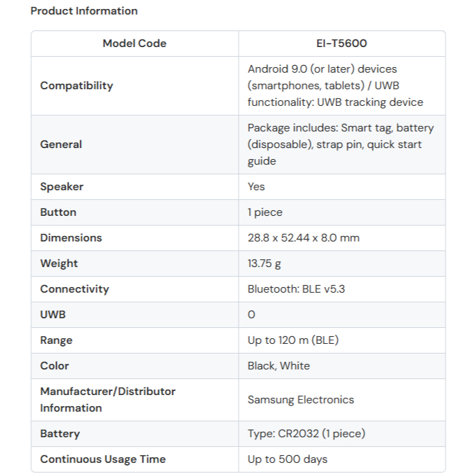Click the 28.8 x 52.44 x 8.0 mm value
The height and width of the screenshot is (476, 476).
[x=303, y=238]
